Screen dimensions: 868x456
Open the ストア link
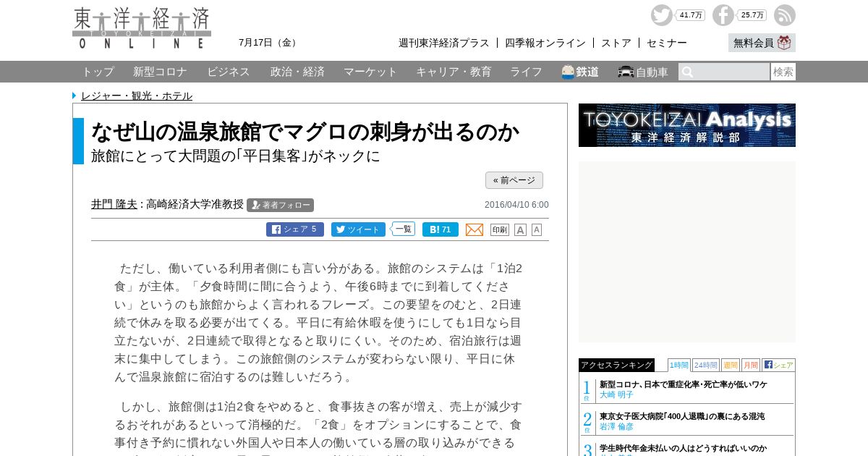pos(616,43)
